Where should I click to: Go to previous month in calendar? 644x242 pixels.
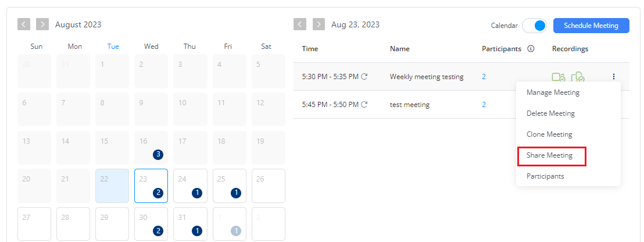pos(24,24)
